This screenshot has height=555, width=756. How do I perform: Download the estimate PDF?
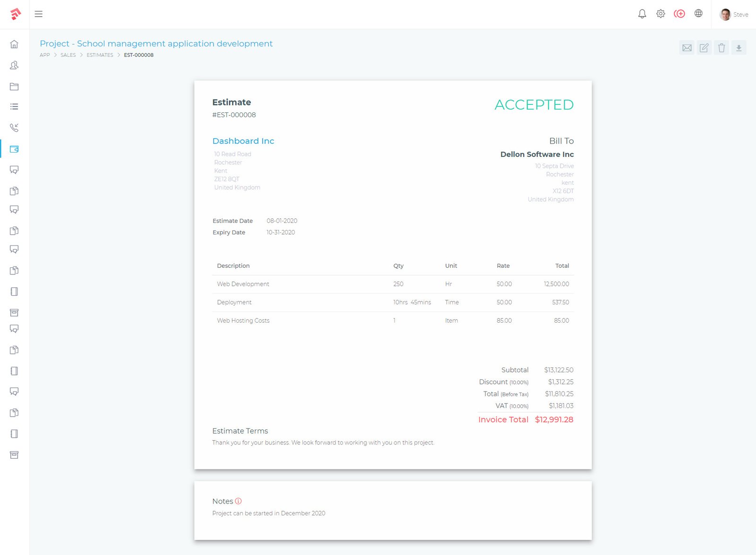click(739, 48)
